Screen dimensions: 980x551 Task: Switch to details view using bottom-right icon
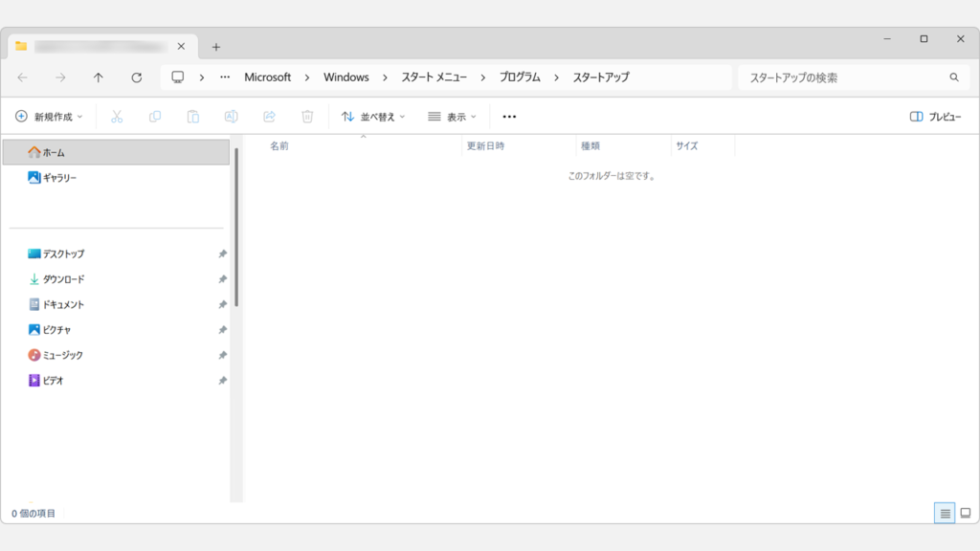tap(946, 513)
